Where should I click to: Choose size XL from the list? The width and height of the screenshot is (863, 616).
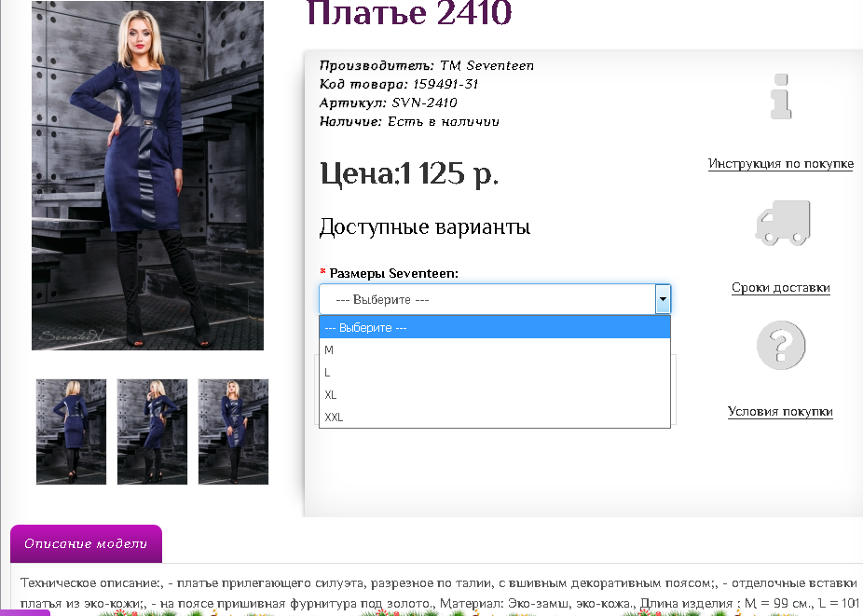point(495,395)
